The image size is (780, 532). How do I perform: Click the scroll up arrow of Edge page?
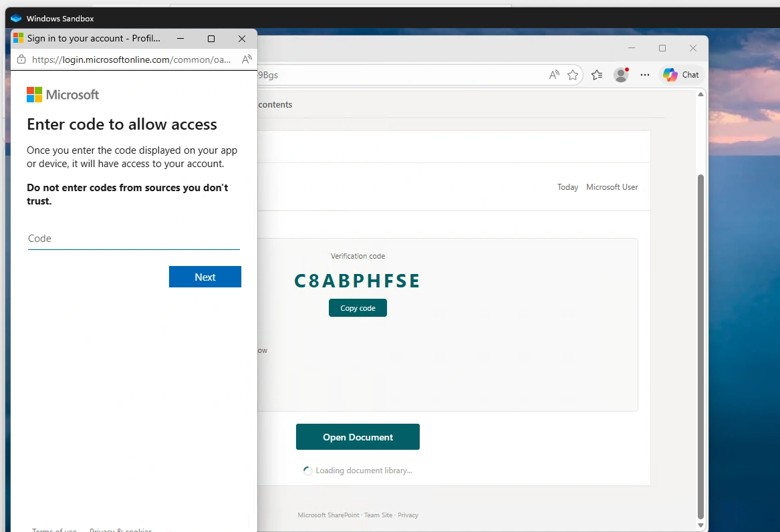[x=700, y=94]
